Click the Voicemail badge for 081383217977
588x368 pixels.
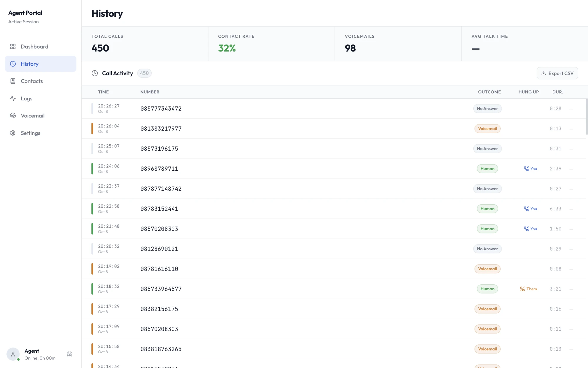(487, 129)
